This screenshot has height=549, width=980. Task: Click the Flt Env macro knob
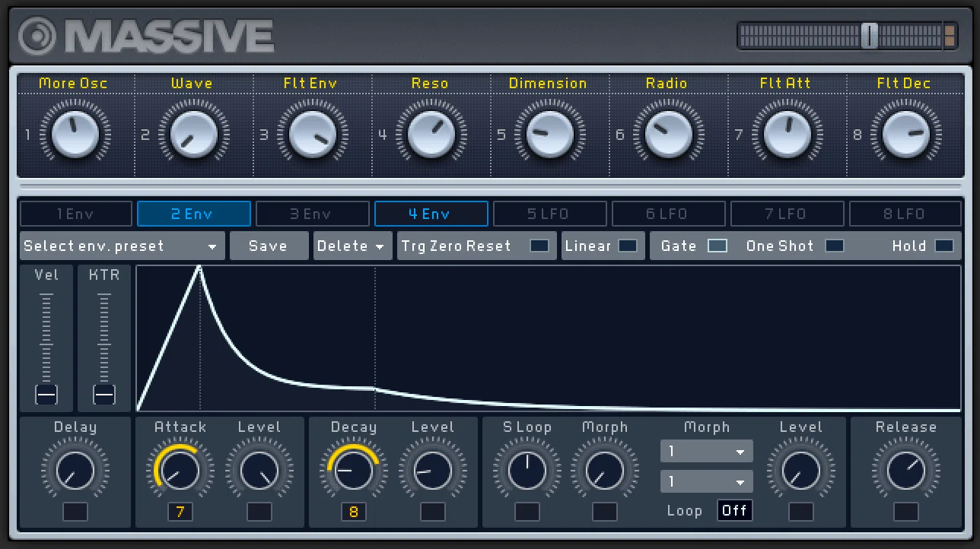click(x=312, y=135)
